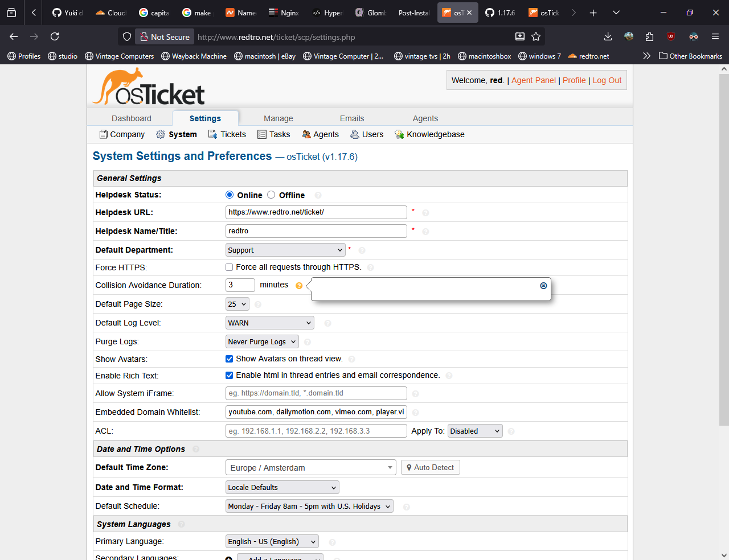Disable the Enable Rich Text checkbox
Image resolution: width=729 pixels, height=560 pixels.
coord(230,376)
